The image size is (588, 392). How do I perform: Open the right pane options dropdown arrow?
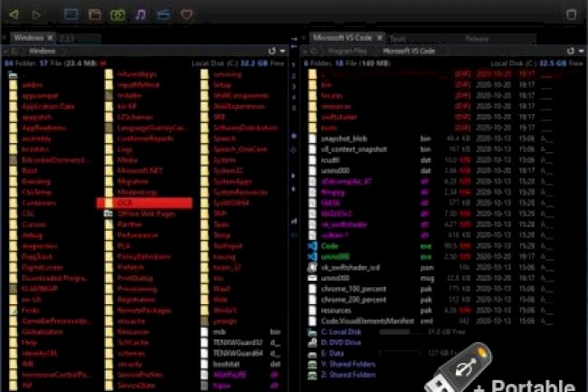point(582,51)
